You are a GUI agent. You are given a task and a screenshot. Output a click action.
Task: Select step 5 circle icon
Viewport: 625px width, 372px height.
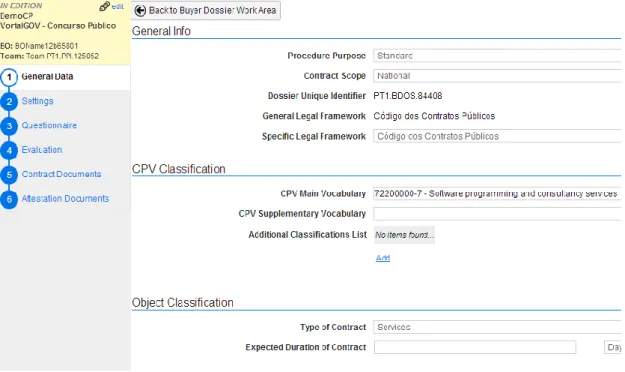coord(9,175)
